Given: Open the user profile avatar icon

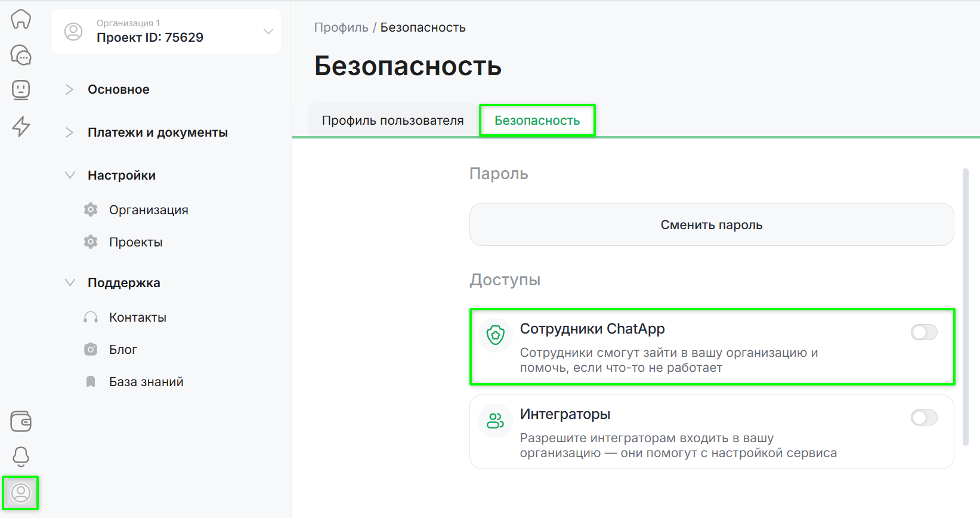Looking at the screenshot, I should click(21, 493).
